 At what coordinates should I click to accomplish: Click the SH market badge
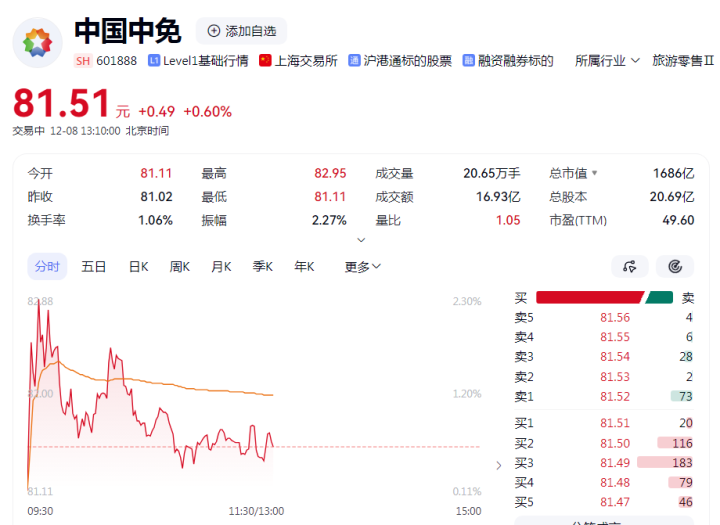83,61
